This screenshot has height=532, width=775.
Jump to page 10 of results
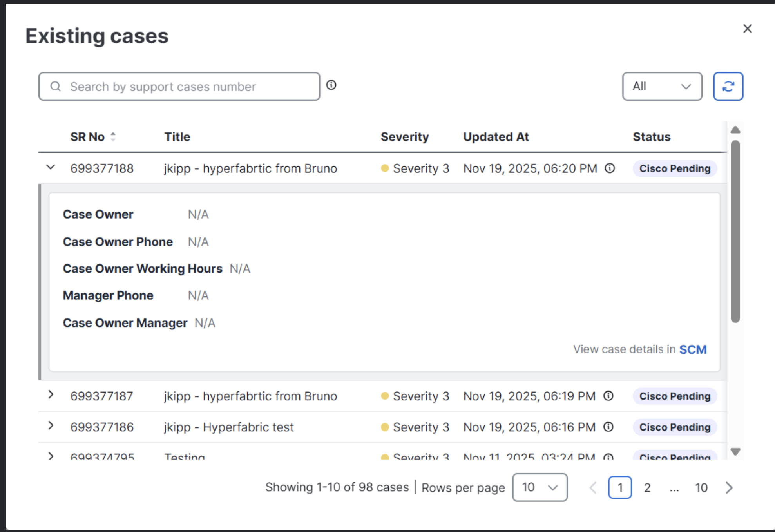(701, 488)
